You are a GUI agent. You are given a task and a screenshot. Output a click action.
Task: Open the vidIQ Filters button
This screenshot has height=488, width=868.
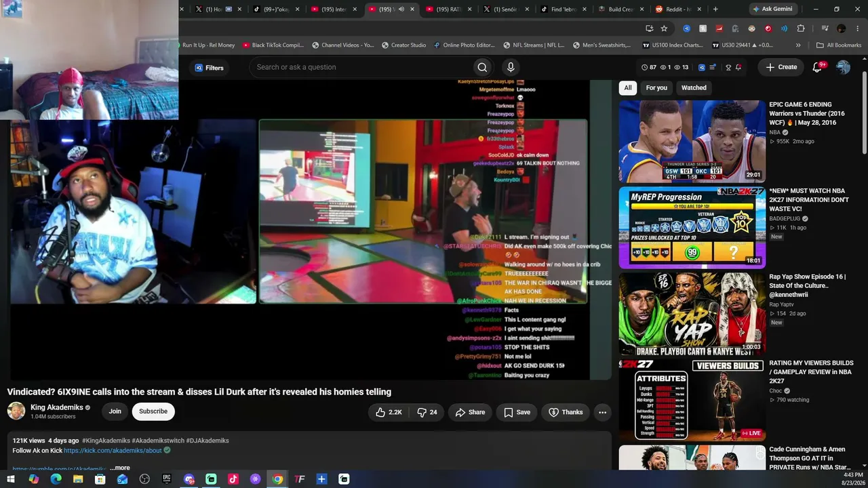[210, 68]
